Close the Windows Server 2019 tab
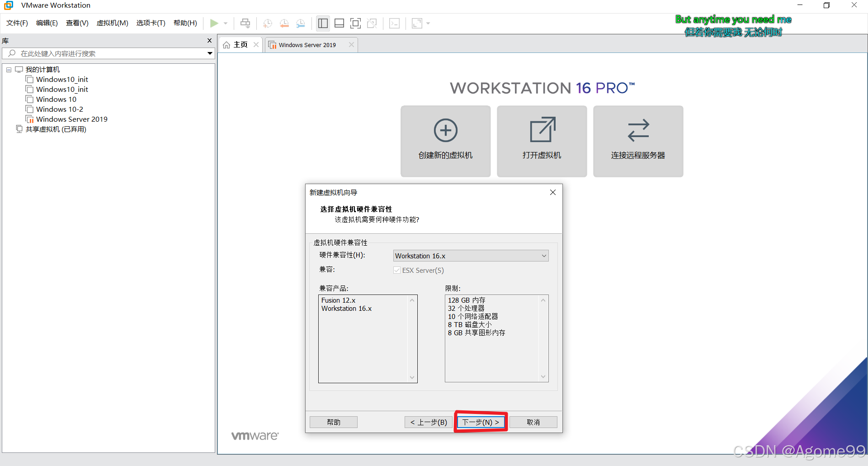Screen dimensions: 868x466 351,44
